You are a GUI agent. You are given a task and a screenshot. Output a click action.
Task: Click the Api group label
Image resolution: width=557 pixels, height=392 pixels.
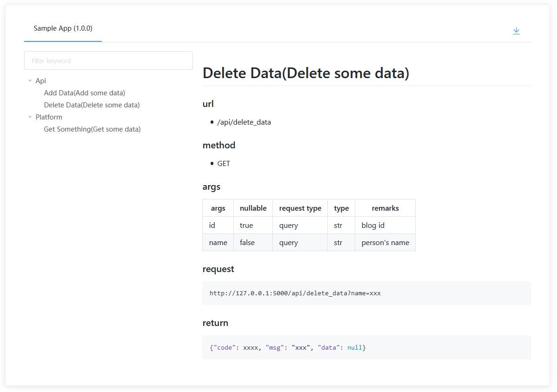click(x=41, y=81)
